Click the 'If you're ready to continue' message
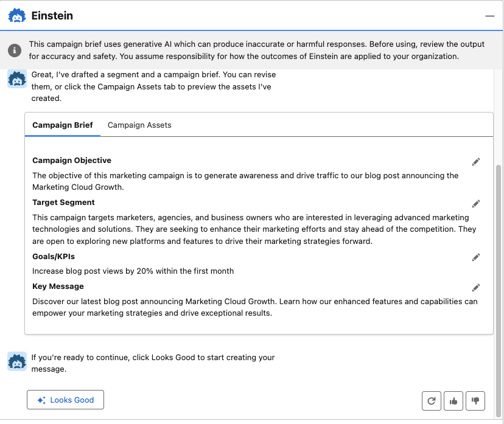This screenshot has width=504, height=424. pos(153,363)
